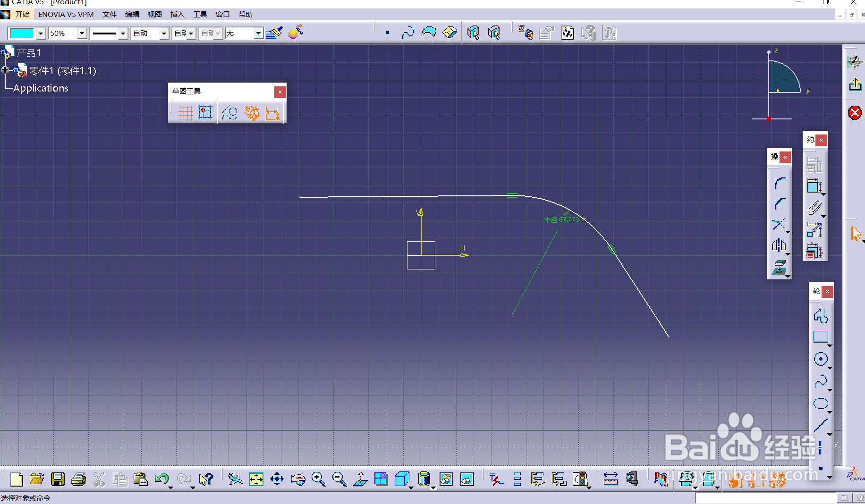Toggle Dimensional Constraints
This screenshot has width=865, height=504.
tap(272, 113)
